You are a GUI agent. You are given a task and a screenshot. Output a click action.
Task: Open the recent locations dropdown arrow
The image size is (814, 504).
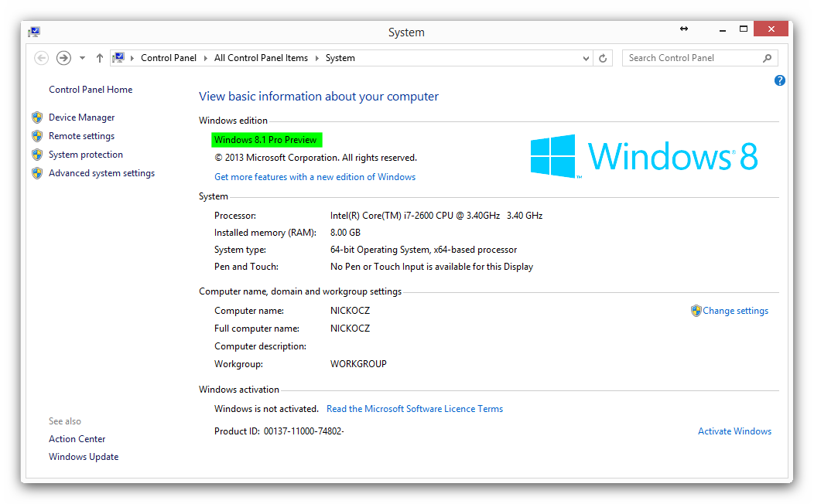82,58
